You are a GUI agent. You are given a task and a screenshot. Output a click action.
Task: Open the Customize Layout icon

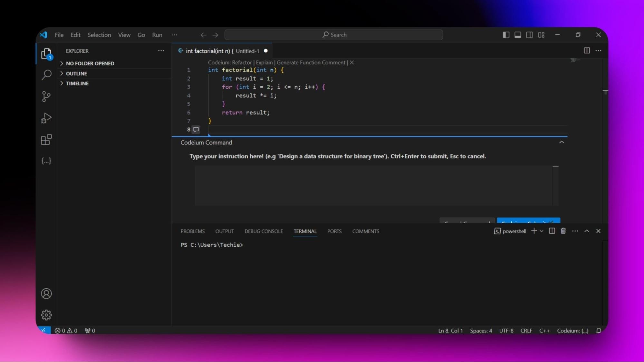coord(541,35)
